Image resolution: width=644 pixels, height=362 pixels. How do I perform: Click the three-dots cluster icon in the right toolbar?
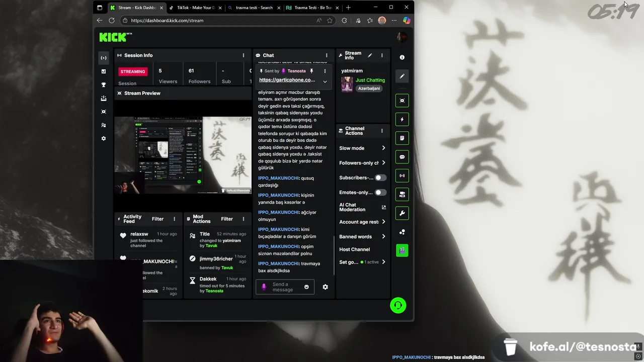(x=402, y=232)
